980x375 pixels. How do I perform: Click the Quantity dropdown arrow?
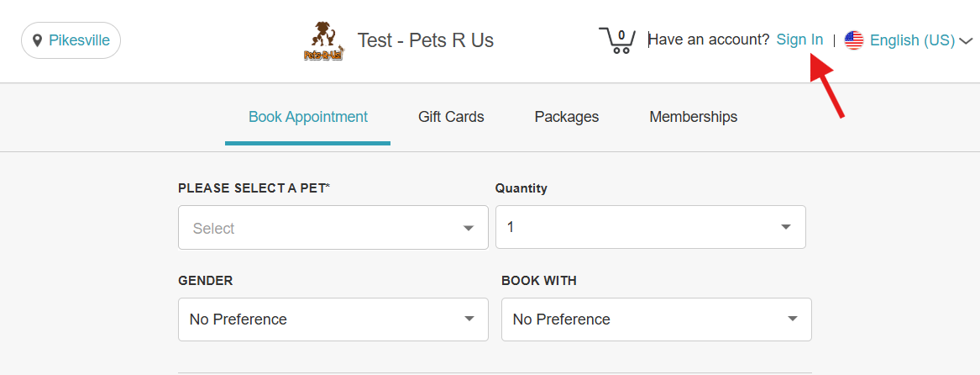(x=786, y=227)
